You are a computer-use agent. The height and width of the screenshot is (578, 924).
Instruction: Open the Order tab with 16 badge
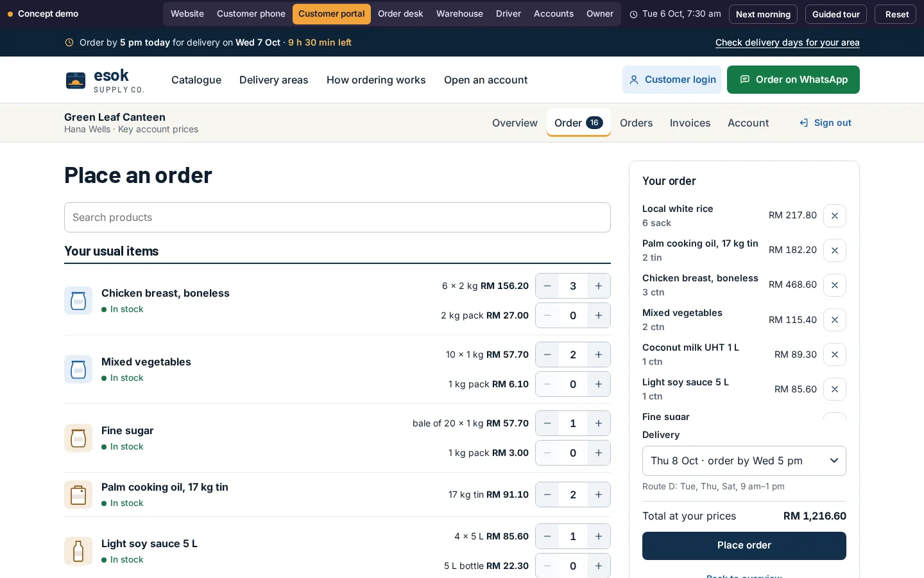click(x=579, y=123)
